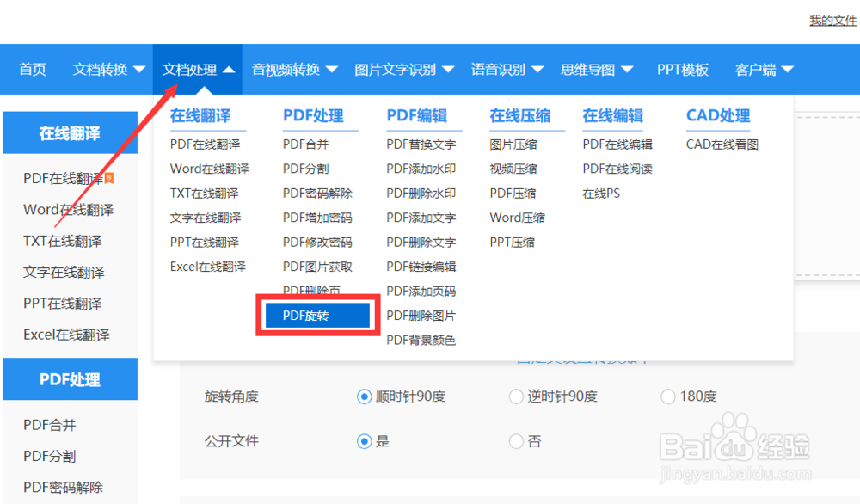Screen dimensions: 860x504
Task: Open 我的文件 at top right
Action: (x=832, y=21)
